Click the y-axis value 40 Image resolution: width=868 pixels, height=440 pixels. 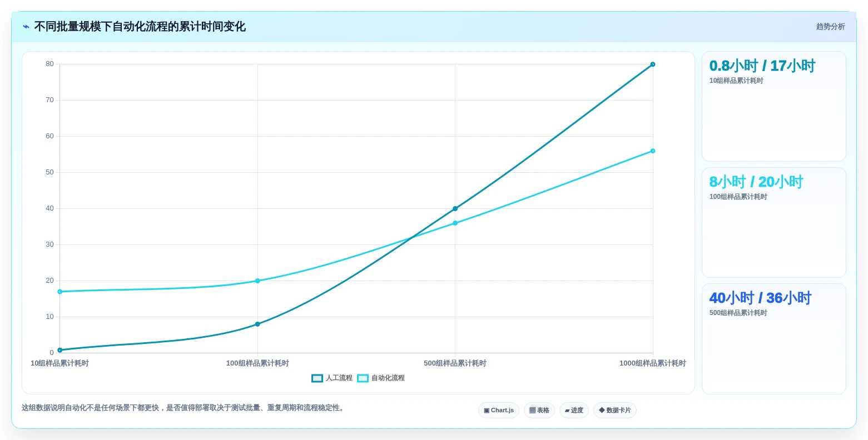50,209
